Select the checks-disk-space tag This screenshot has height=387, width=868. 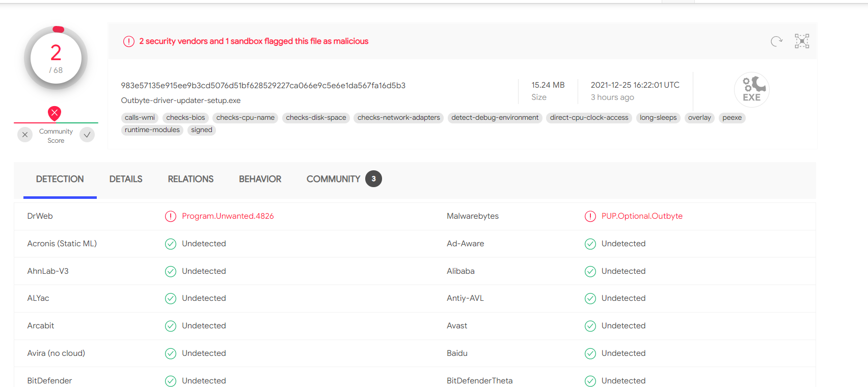pyautogui.click(x=316, y=118)
